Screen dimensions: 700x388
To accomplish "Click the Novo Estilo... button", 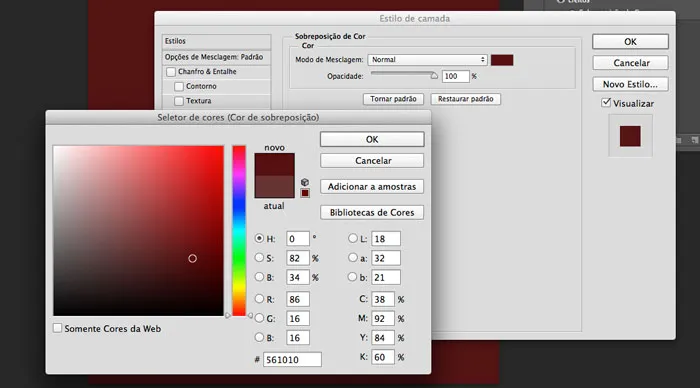I will 630,84.
